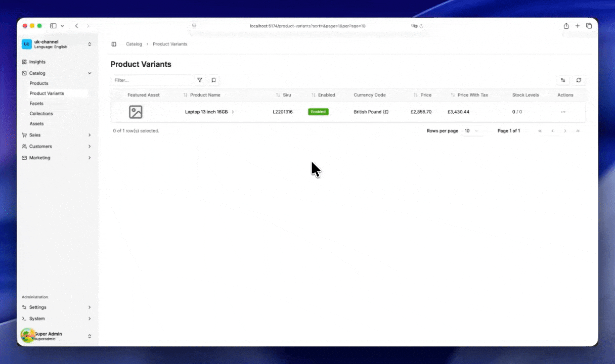Click the browser Share icon
615x364 pixels.
pyautogui.click(x=566, y=26)
